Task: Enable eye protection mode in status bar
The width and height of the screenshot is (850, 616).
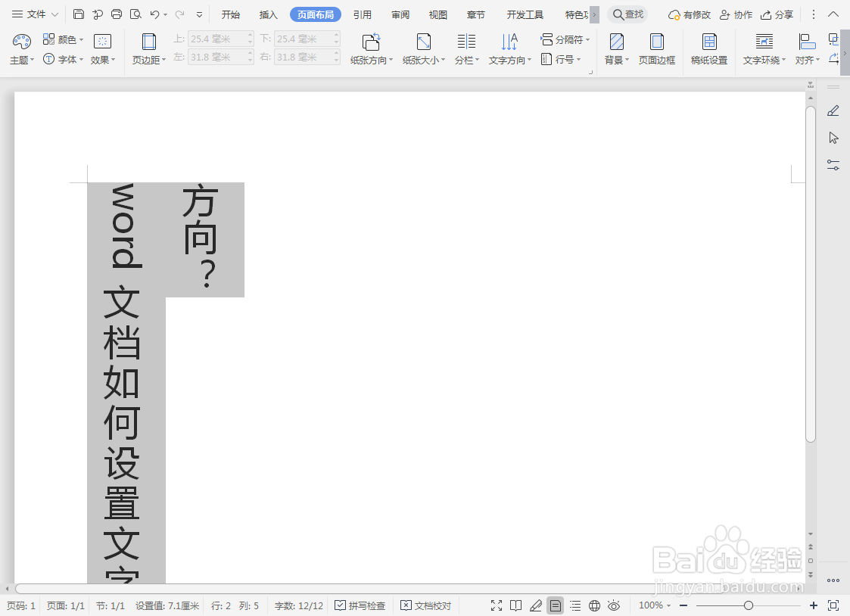Action: coord(614,605)
